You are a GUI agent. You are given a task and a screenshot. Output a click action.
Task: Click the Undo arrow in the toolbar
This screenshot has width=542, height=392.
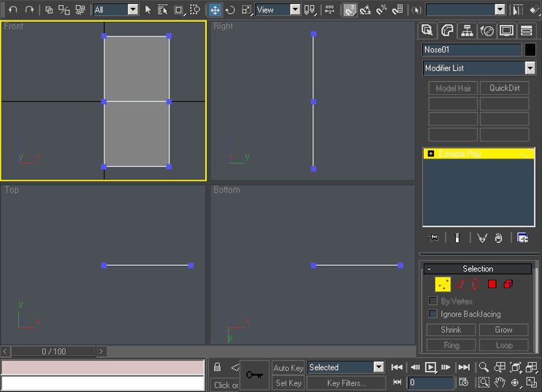12,9
